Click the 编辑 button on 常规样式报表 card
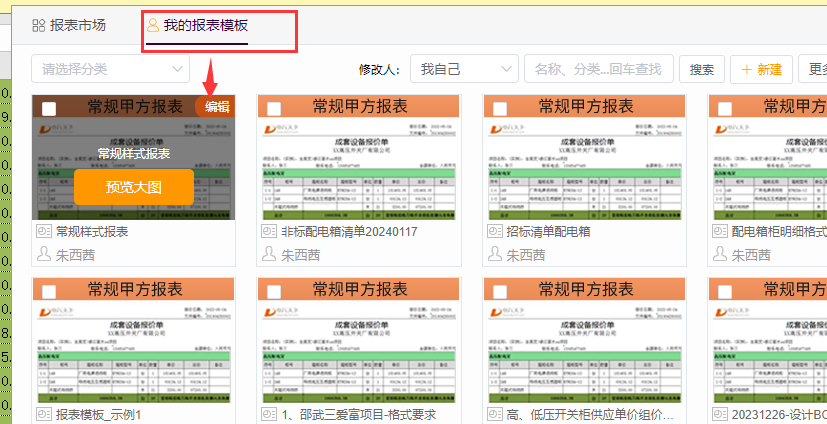827x424 pixels. click(x=216, y=107)
